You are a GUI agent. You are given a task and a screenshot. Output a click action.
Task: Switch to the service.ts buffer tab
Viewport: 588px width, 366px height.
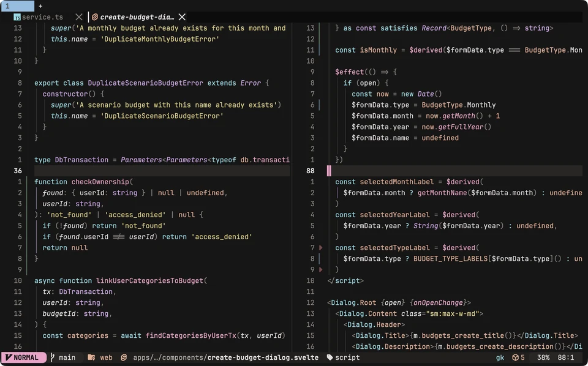click(42, 17)
